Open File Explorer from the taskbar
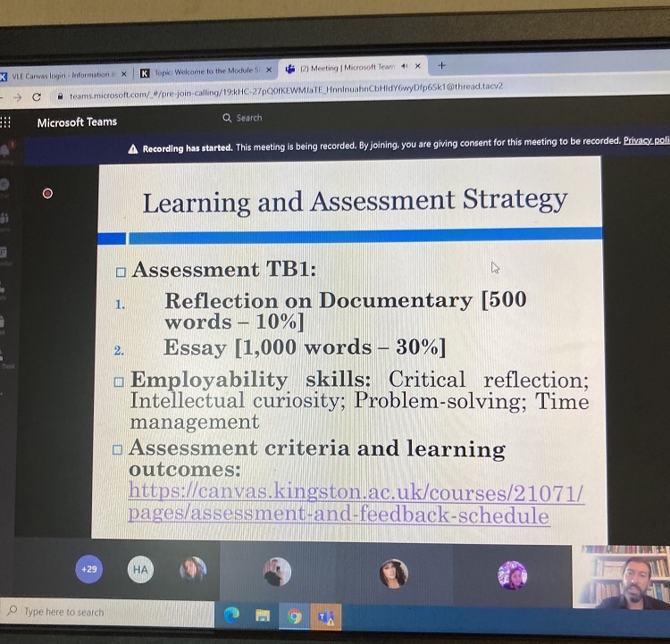Image resolution: width=670 pixels, height=644 pixels. [x=263, y=615]
